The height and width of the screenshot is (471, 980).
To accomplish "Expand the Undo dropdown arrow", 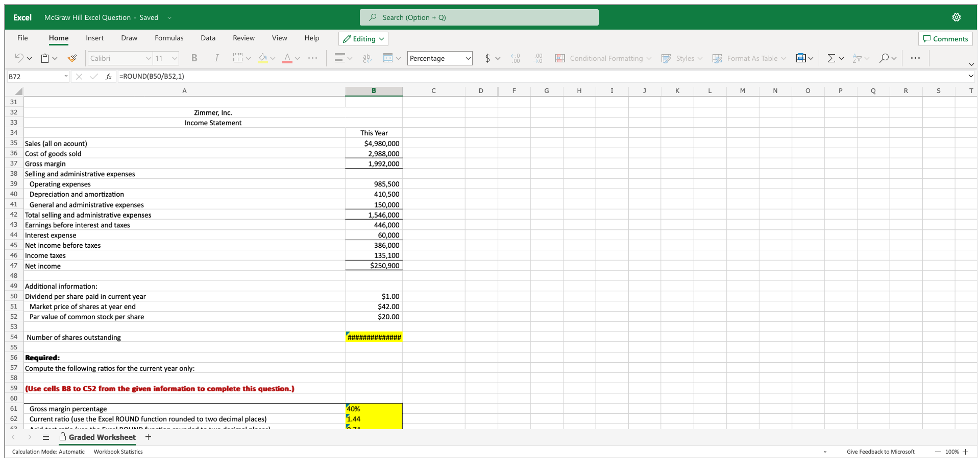I will click(29, 59).
